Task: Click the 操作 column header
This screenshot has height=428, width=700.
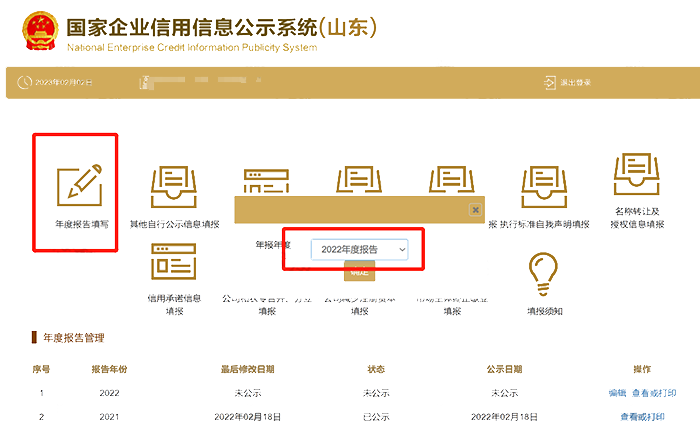Action: [642, 369]
